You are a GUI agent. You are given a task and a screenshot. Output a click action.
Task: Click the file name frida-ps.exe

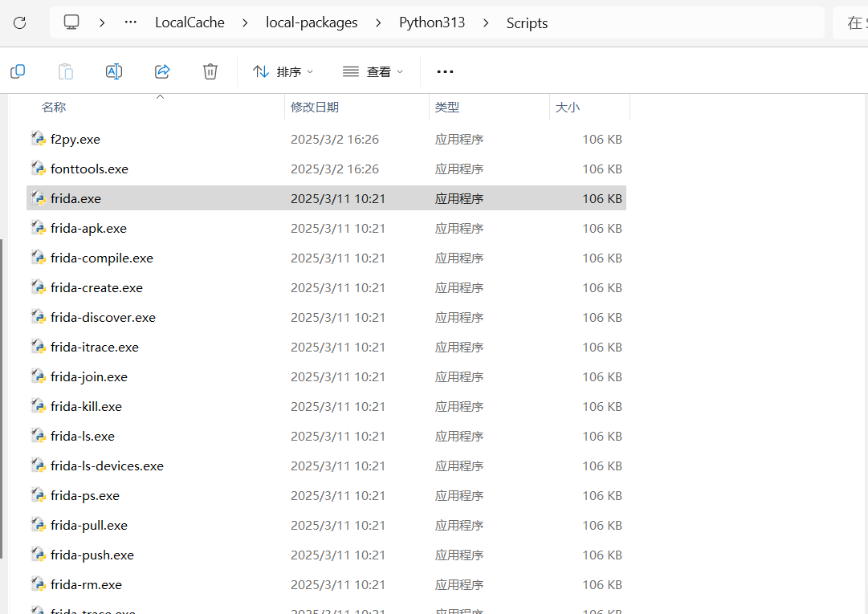coord(84,496)
